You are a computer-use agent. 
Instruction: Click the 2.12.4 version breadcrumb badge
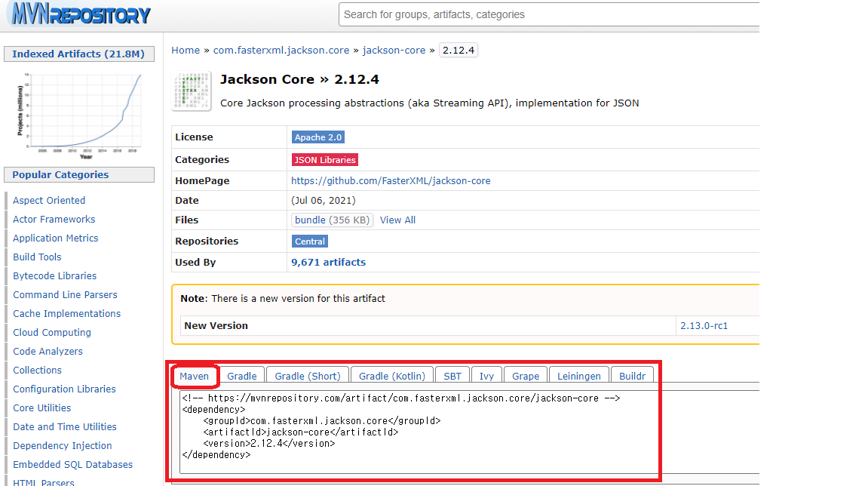(459, 51)
